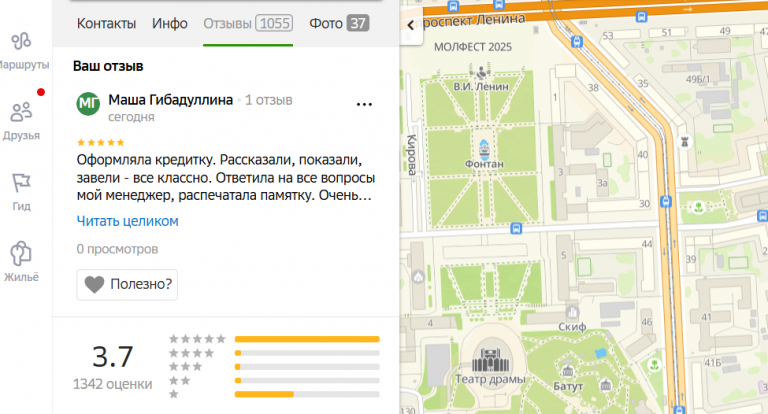Image resolution: width=768 pixels, height=414 pixels.
Task: Select the Театр драмы map icon
Action: point(490,360)
